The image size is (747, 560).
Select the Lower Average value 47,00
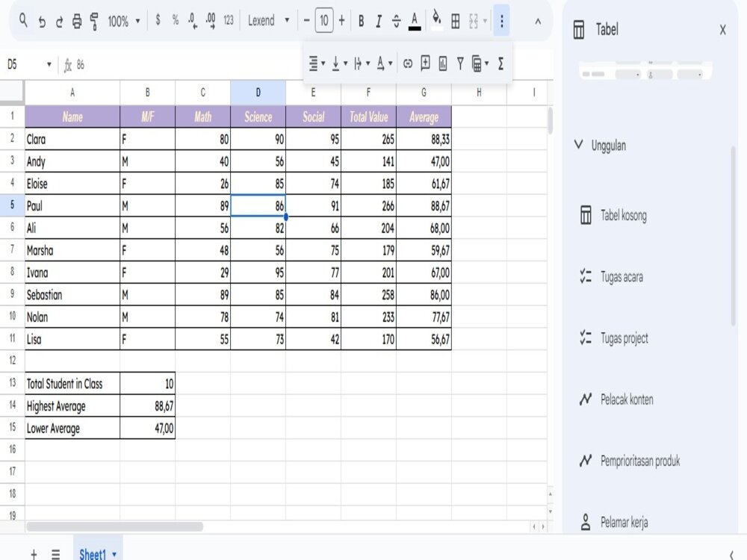pyautogui.click(x=148, y=428)
